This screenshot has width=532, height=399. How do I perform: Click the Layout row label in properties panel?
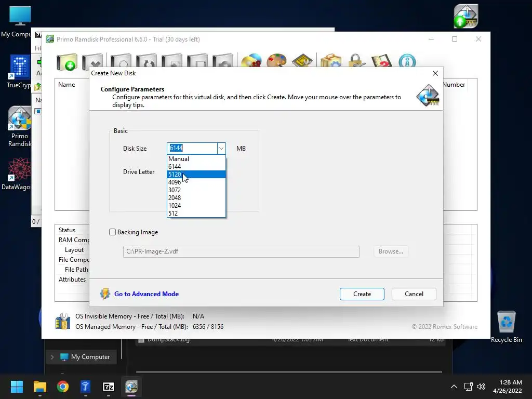(x=74, y=250)
